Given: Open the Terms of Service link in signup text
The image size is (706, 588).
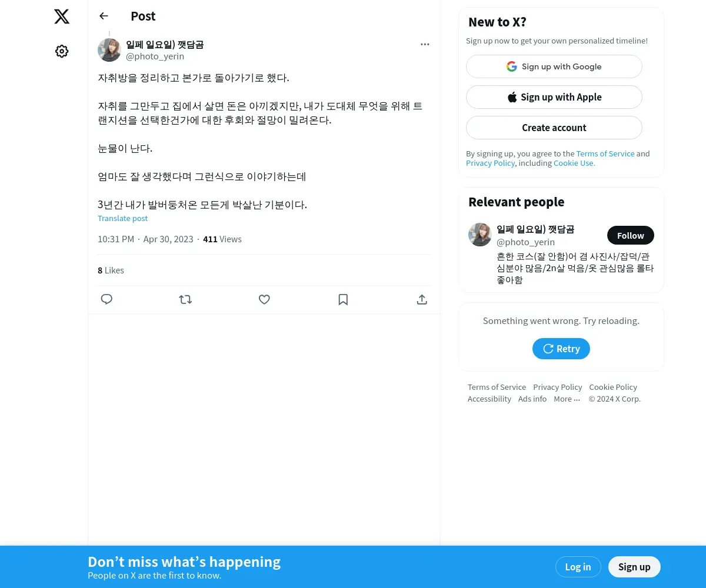Looking at the screenshot, I should coord(605,153).
